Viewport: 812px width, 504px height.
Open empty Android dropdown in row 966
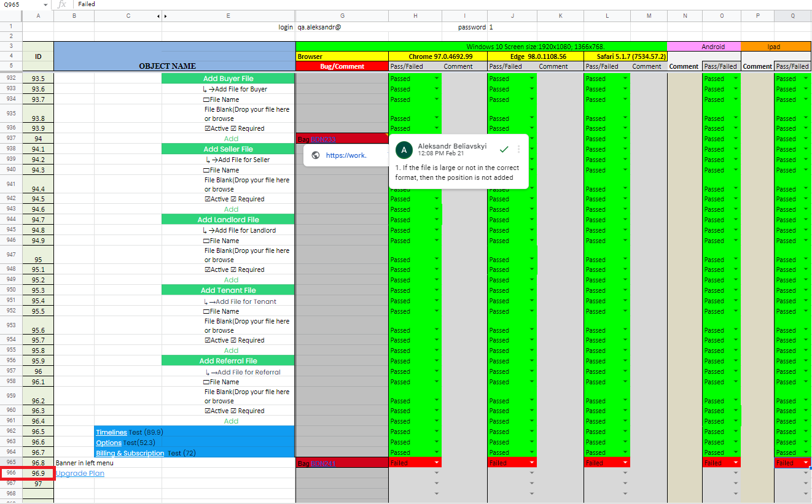pos(736,473)
